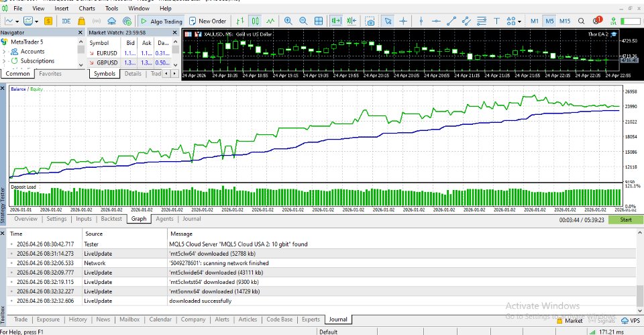The height and width of the screenshot is (335, 644).
Task: Select the equidistant channel tool
Action: 466,21
